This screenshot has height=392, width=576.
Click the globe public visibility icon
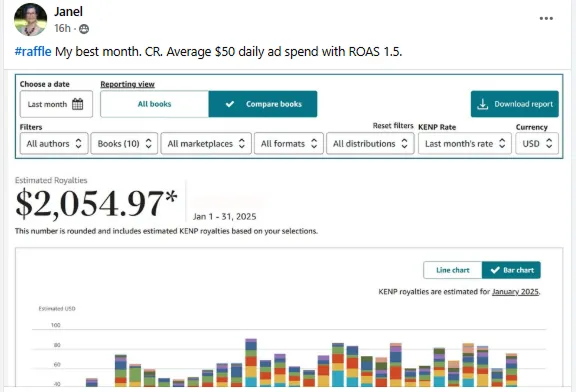(84, 29)
